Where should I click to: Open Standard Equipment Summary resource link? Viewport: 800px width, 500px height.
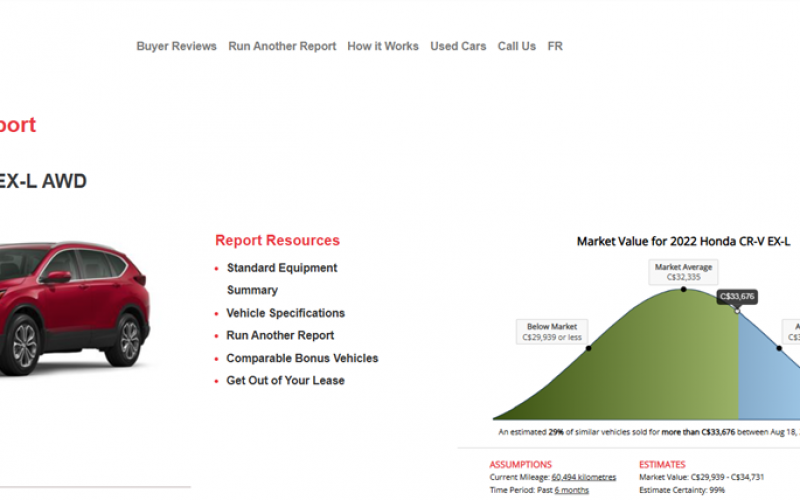[x=282, y=279]
